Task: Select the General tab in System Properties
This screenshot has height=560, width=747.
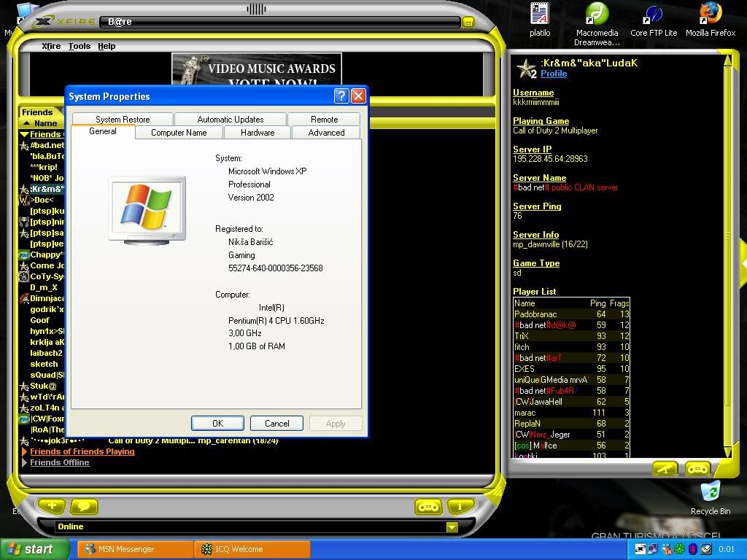Action: click(102, 131)
